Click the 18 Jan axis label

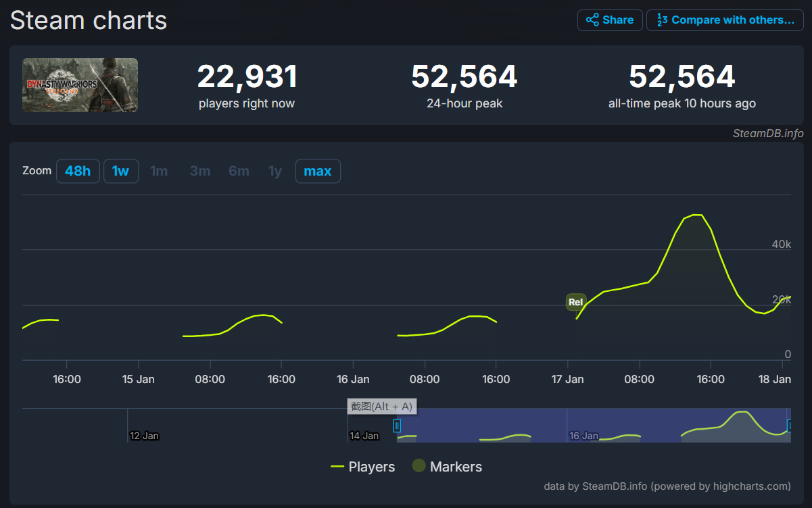(774, 379)
